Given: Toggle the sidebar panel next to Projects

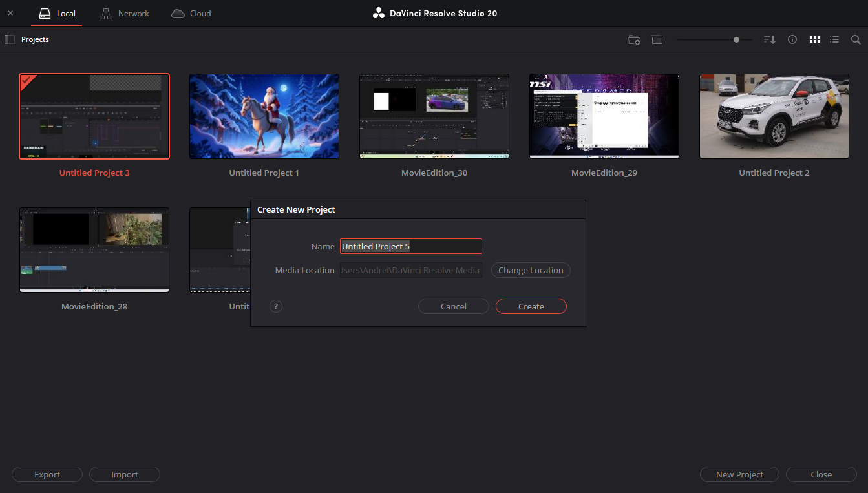Looking at the screenshot, I should pyautogui.click(x=10, y=39).
